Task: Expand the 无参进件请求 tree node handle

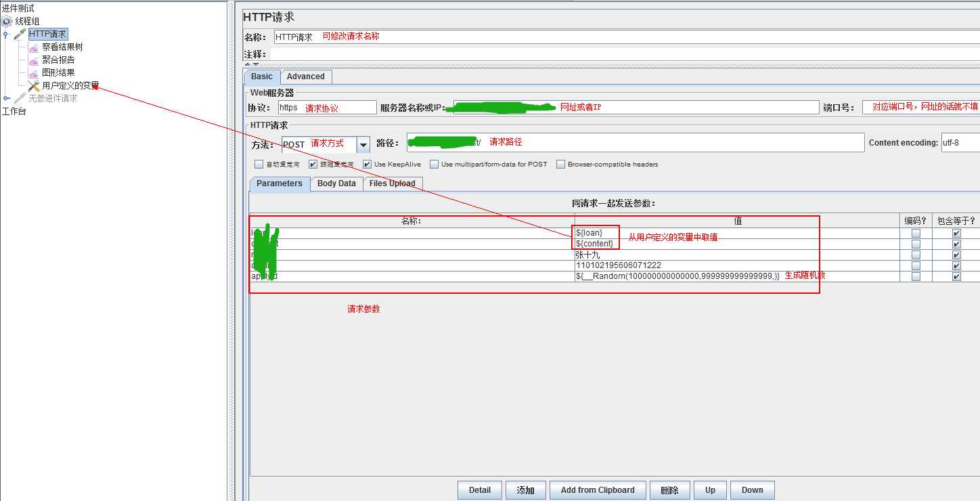Action: point(6,99)
